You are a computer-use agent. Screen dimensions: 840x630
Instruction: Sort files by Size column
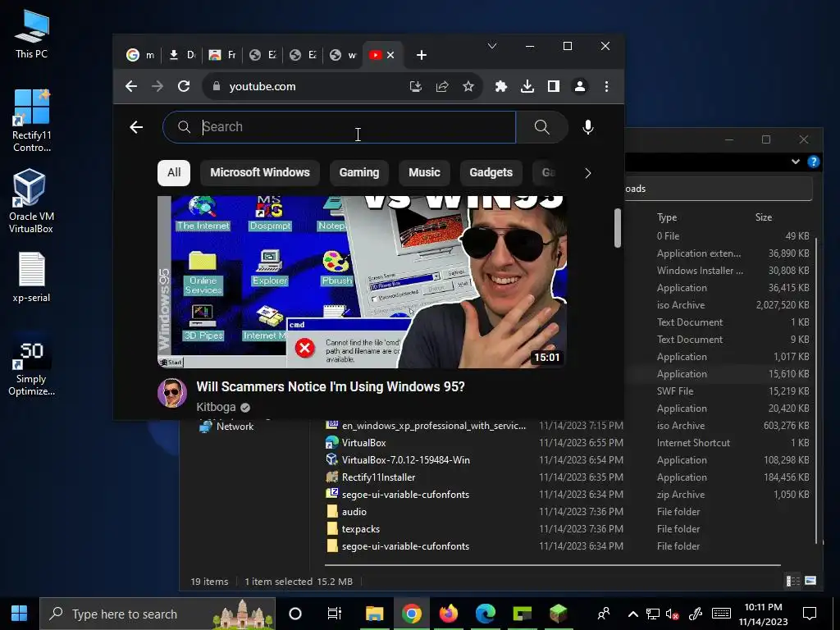[764, 217]
